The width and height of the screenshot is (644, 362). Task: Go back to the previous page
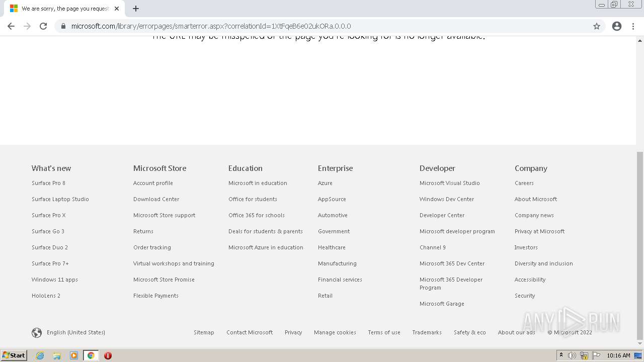(x=11, y=26)
